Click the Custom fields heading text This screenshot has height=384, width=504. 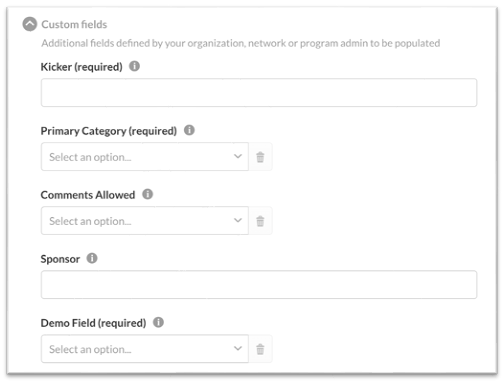(x=74, y=24)
